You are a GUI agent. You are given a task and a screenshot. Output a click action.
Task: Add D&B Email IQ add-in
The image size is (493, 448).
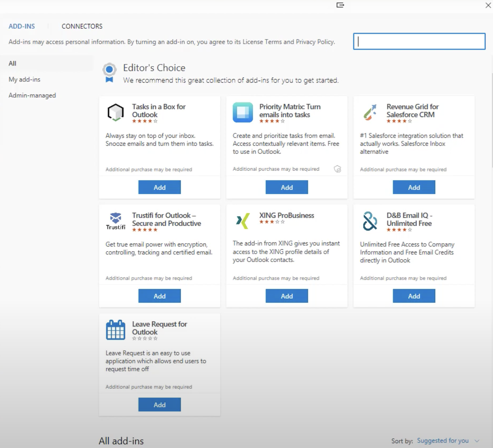click(414, 296)
